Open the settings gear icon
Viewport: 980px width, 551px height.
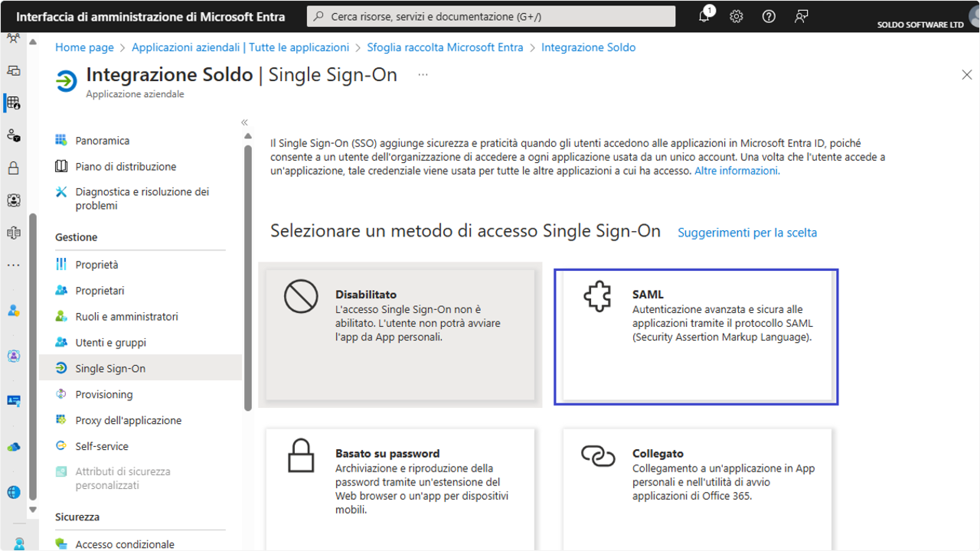coord(736,16)
